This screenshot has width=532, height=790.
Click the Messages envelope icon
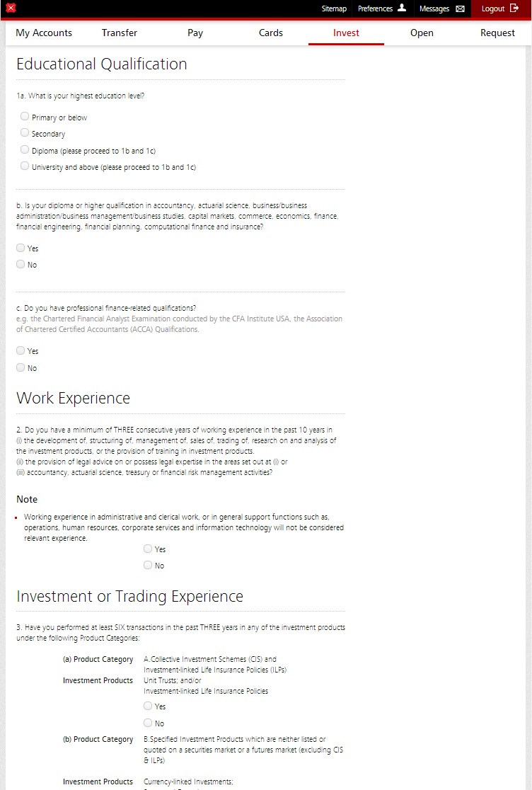pyautogui.click(x=460, y=8)
